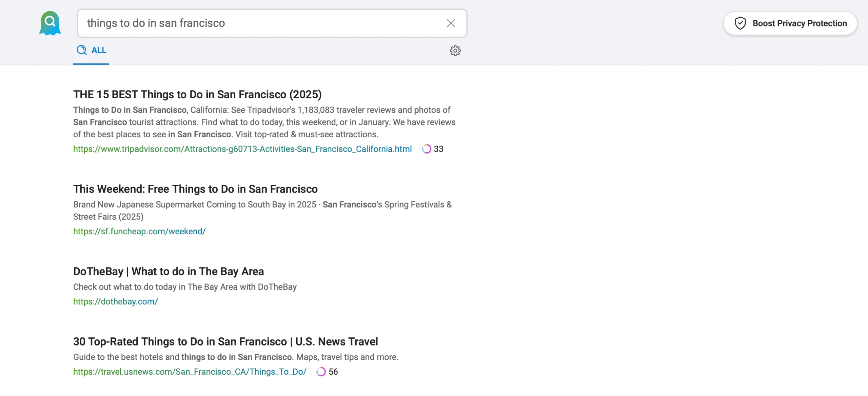Screen dimensions: 868x396
Task: Click the magnifier icon beside ALL
Action: click(81, 50)
